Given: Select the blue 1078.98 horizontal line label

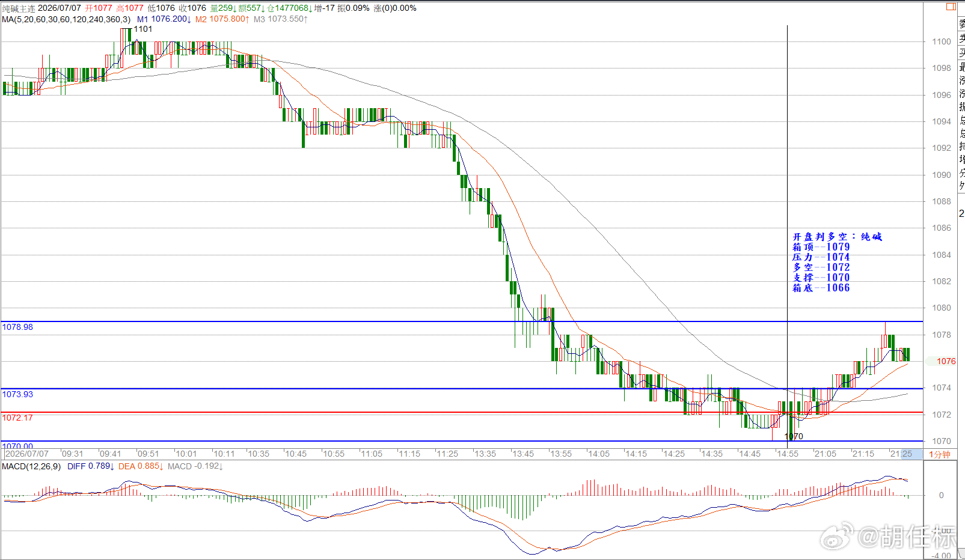Looking at the screenshot, I should 18,327.
